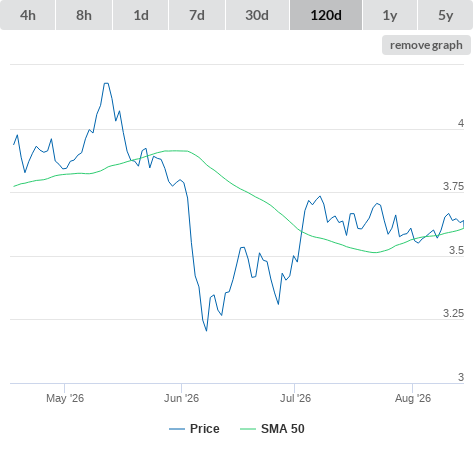Click the green SMA 50 legend line marker
Screen dimensions: 474x455
pyautogui.click(x=248, y=429)
